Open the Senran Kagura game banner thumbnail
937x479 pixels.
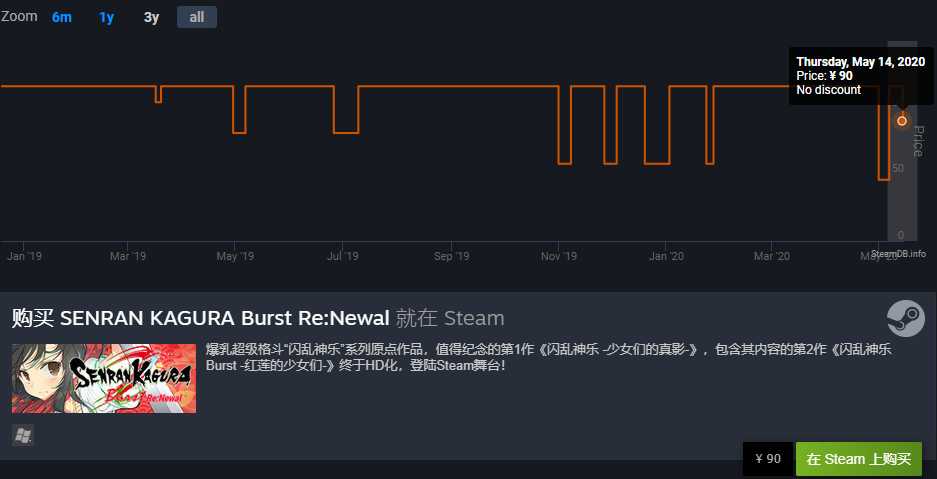[104, 378]
